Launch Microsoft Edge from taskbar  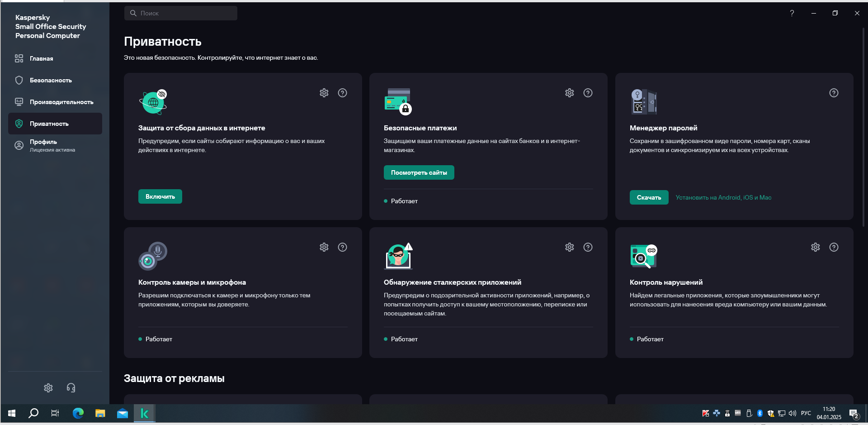pos(78,413)
